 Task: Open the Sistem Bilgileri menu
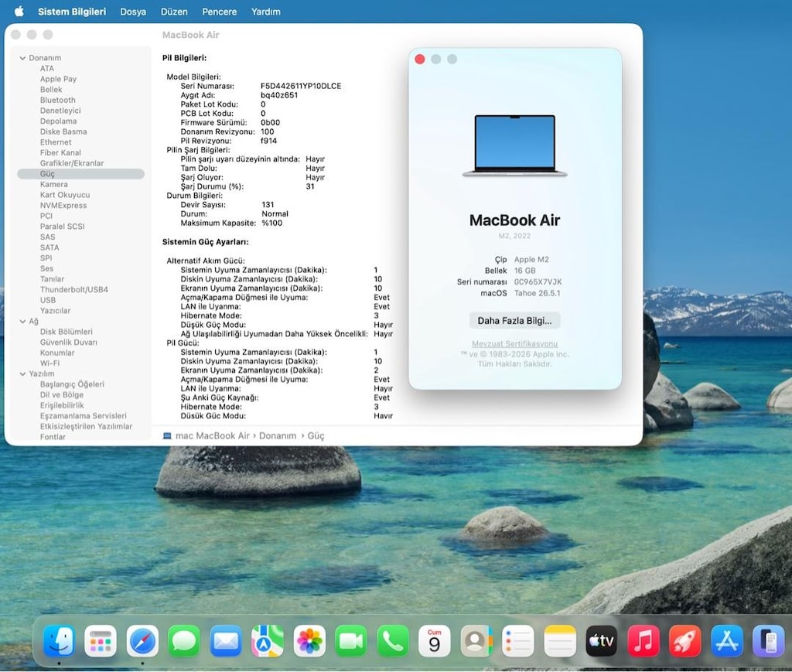tap(72, 11)
